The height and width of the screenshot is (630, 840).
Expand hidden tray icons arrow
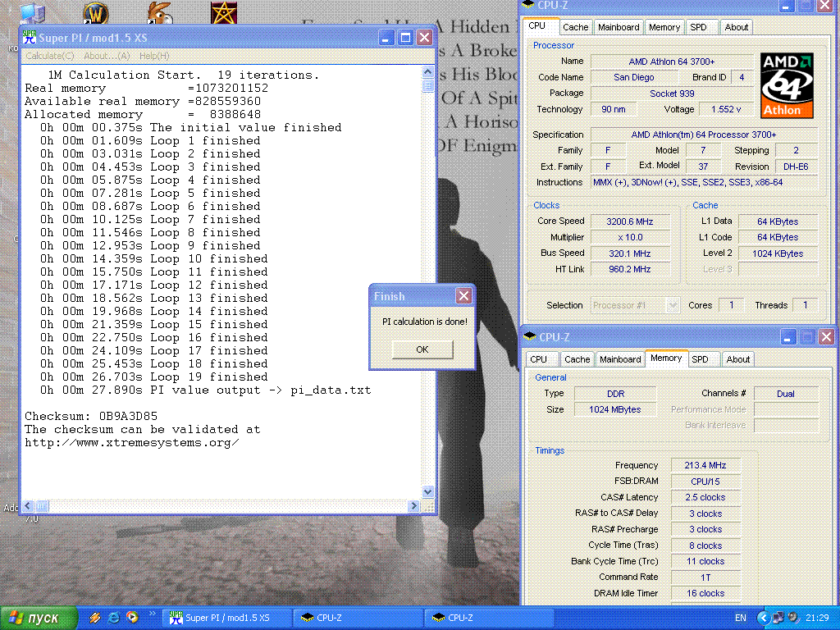coord(763,618)
